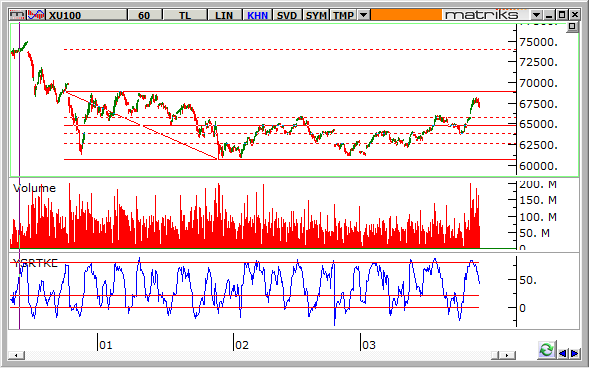Screen dimensions: 589x368
Task: Click the Matriks chart menu icon
Action: click(18, 15)
